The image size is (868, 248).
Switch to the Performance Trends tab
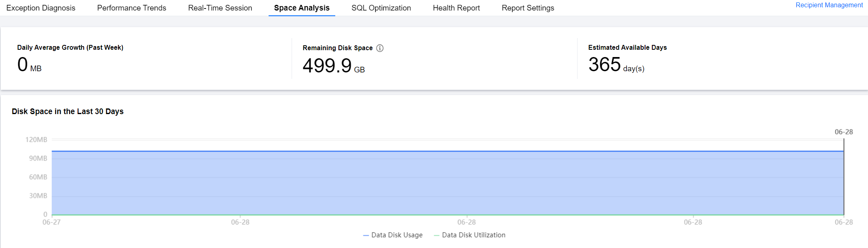pos(132,8)
